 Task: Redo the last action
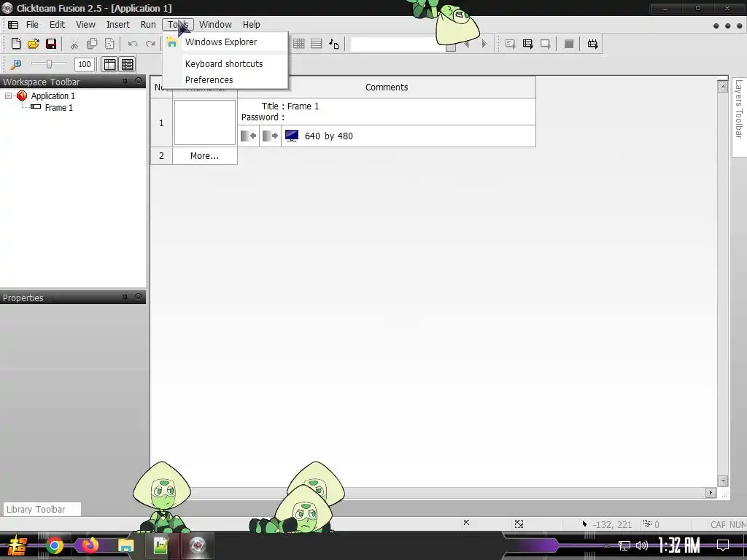point(150,44)
